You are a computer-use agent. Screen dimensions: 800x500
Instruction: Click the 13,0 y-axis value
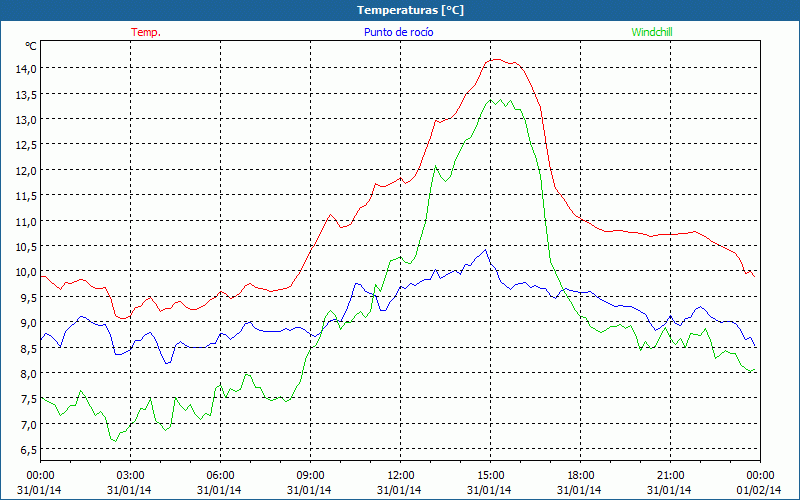pyautogui.click(x=26, y=119)
